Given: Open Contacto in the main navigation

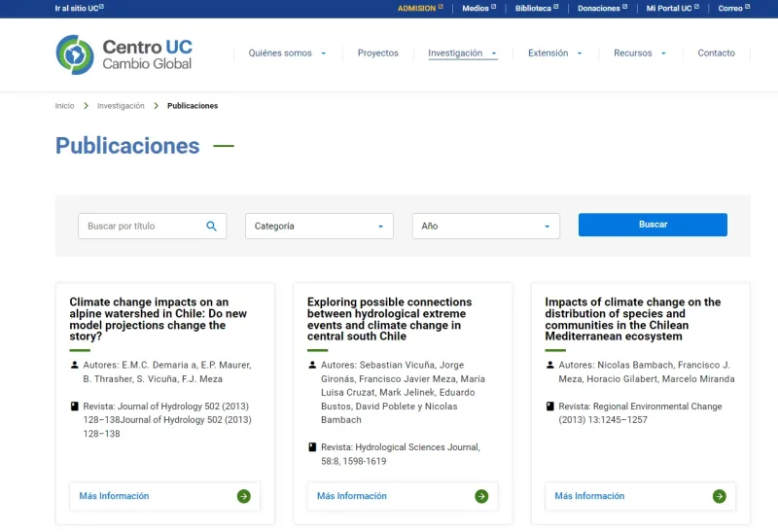Looking at the screenshot, I should 716,53.
